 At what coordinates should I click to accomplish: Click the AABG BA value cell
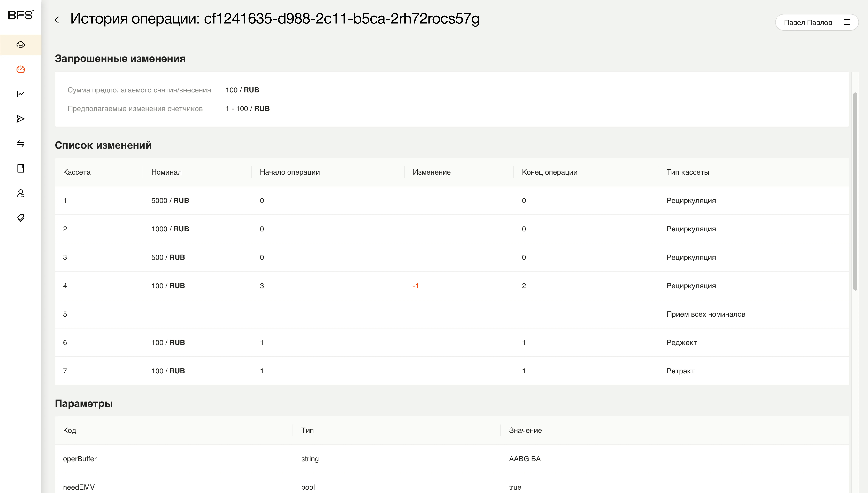(x=525, y=459)
